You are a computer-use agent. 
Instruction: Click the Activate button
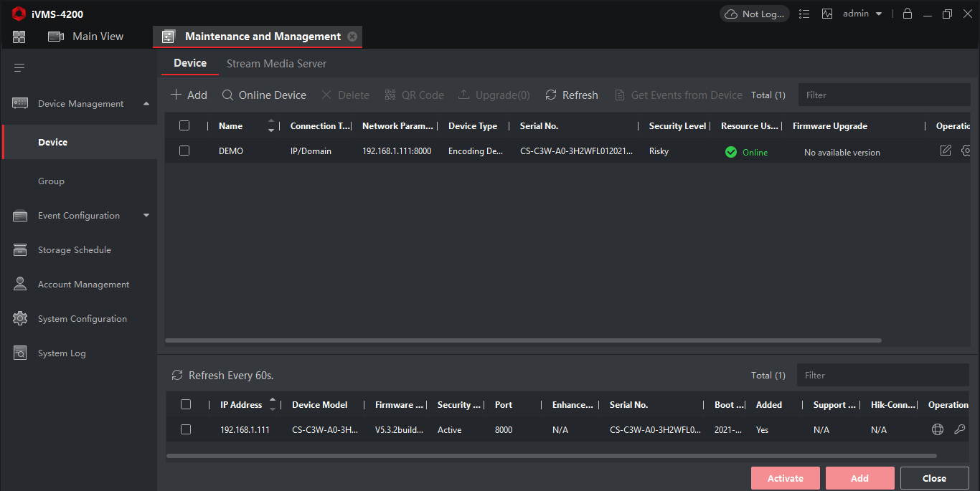[x=786, y=478]
